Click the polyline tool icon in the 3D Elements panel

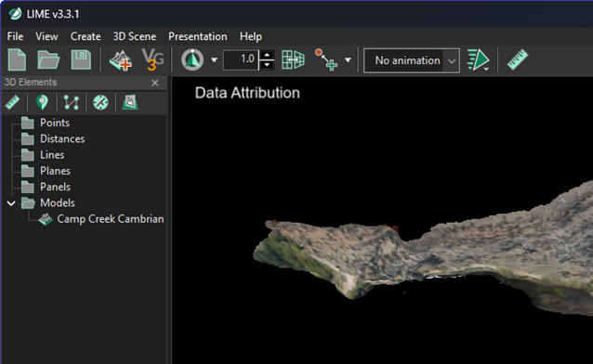point(71,102)
